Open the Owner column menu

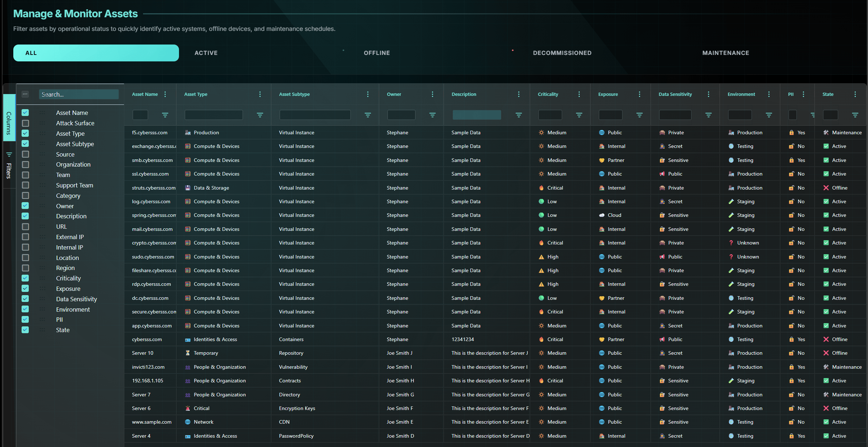tap(432, 94)
